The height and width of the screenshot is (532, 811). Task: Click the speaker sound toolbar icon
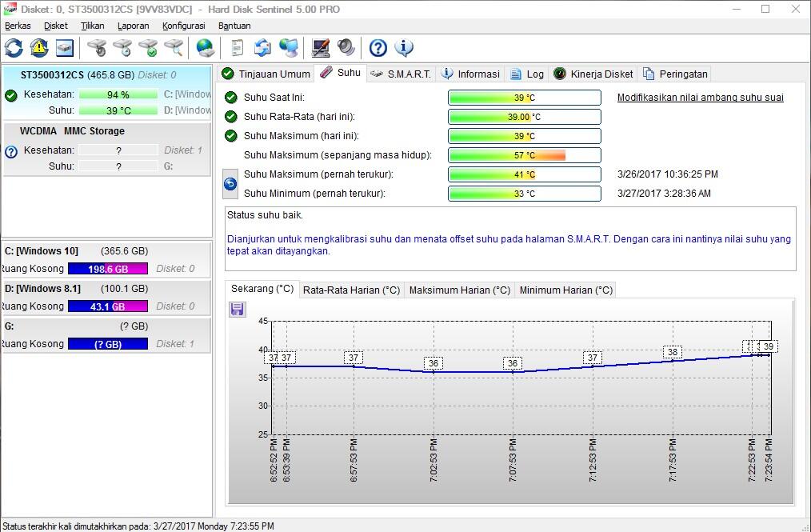point(346,48)
